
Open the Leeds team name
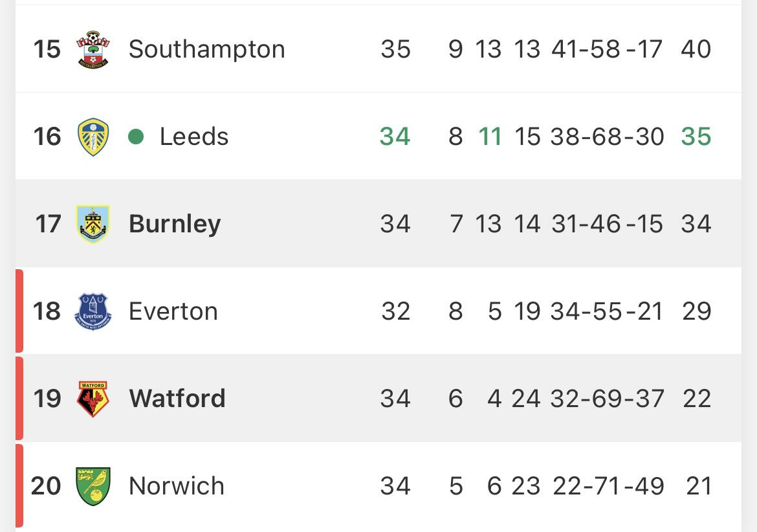pos(194,137)
